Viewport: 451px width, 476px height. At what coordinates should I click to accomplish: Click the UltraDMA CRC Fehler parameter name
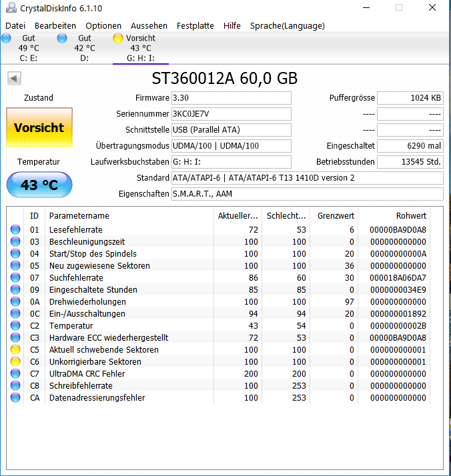(x=87, y=374)
